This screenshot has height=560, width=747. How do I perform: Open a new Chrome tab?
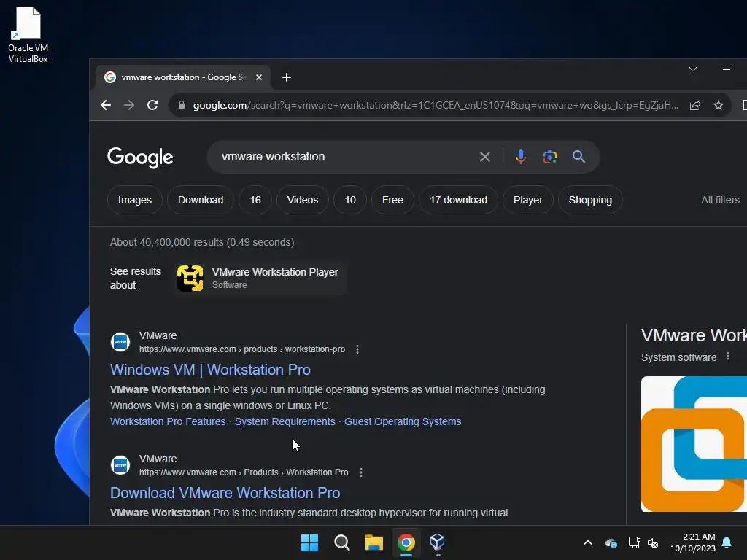click(286, 77)
